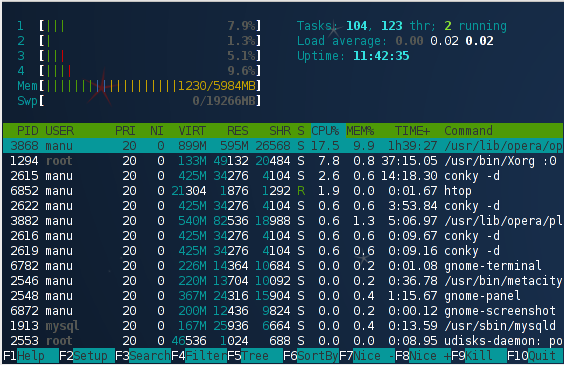Select the gnome-screenshot process row

click(x=283, y=311)
